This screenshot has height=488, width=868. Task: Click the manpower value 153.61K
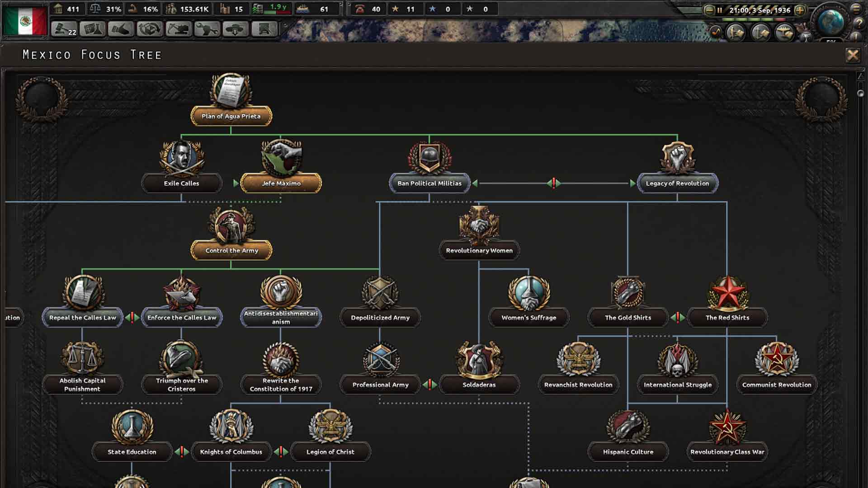[x=187, y=9]
